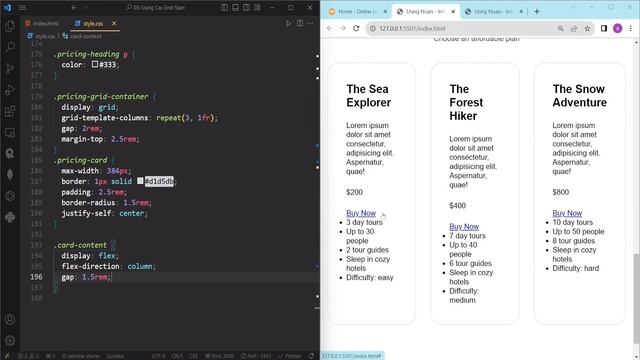The height and width of the screenshot is (360, 640).
Task: Click the browser Forward button
Action: (343, 28)
